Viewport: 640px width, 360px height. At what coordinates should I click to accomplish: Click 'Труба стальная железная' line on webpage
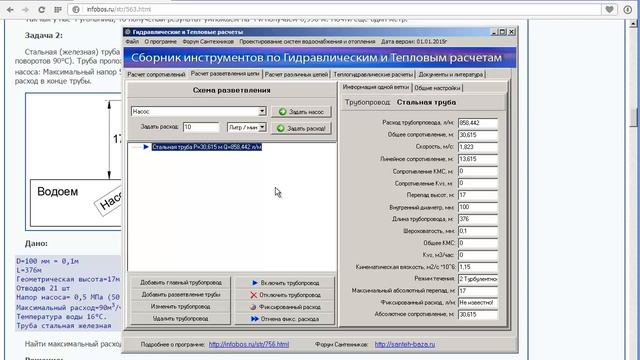coord(64,326)
